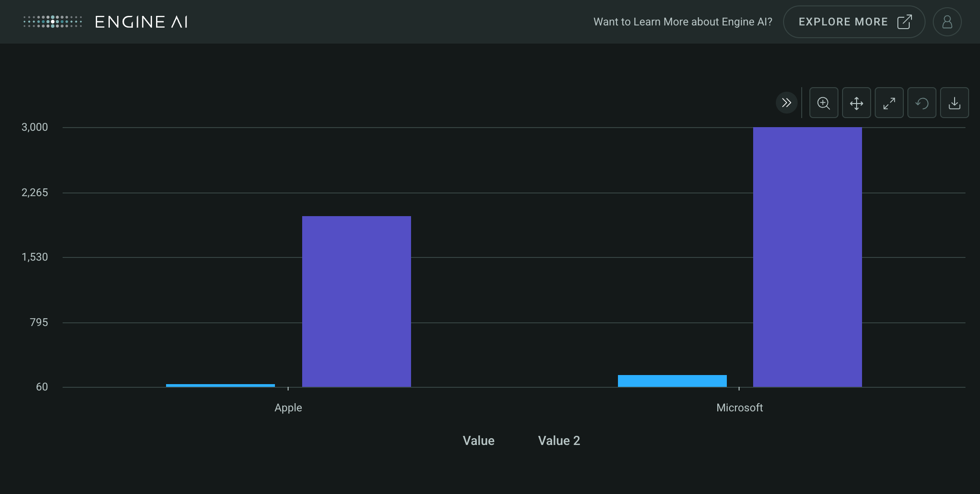980x494 pixels.
Task: Reset the chart with the undo icon
Action: pyautogui.click(x=921, y=103)
